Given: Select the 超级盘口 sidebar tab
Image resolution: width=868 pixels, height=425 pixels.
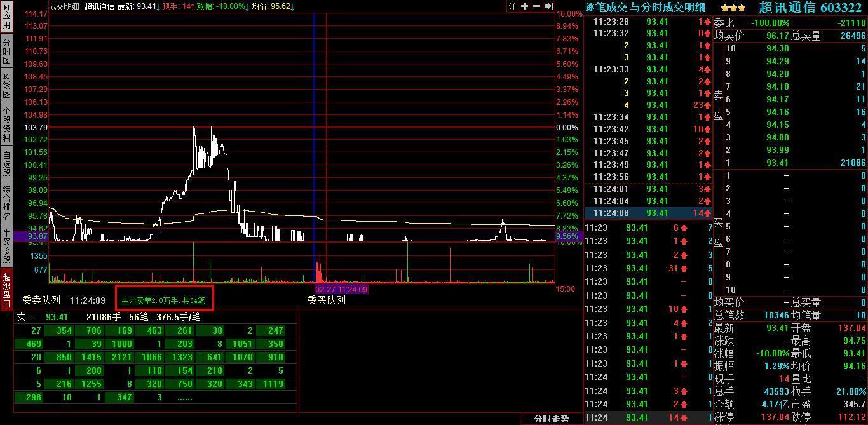Looking at the screenshot, I should (x=6, y=289).
